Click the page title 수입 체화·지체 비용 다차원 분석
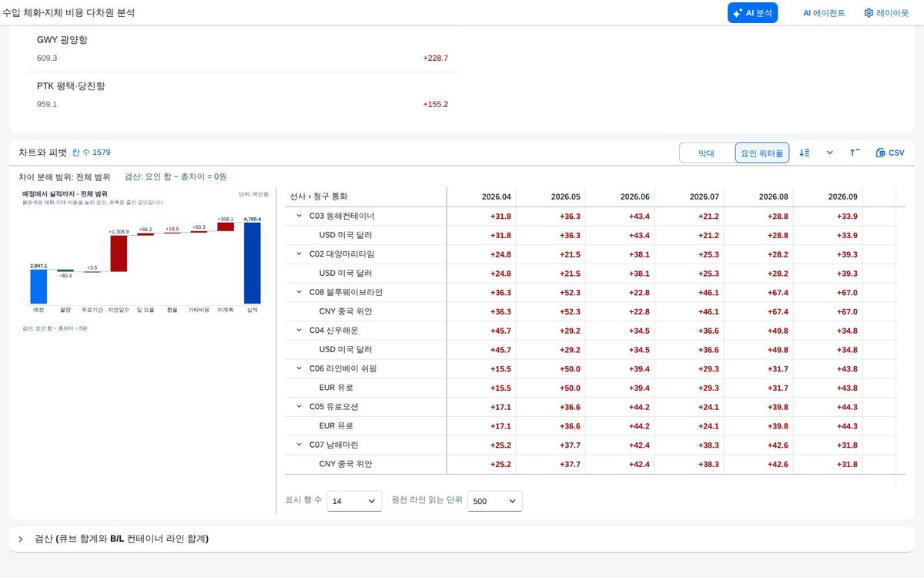 (x=69, y=13)
